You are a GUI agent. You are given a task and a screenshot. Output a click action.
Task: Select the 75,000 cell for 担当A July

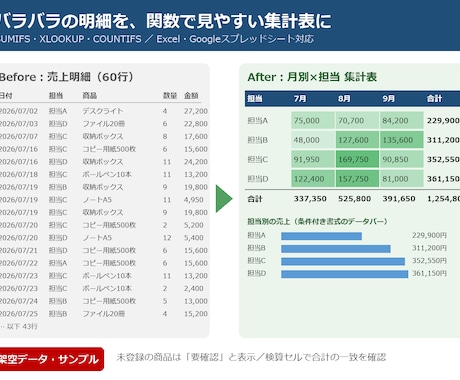coord(313,120)
